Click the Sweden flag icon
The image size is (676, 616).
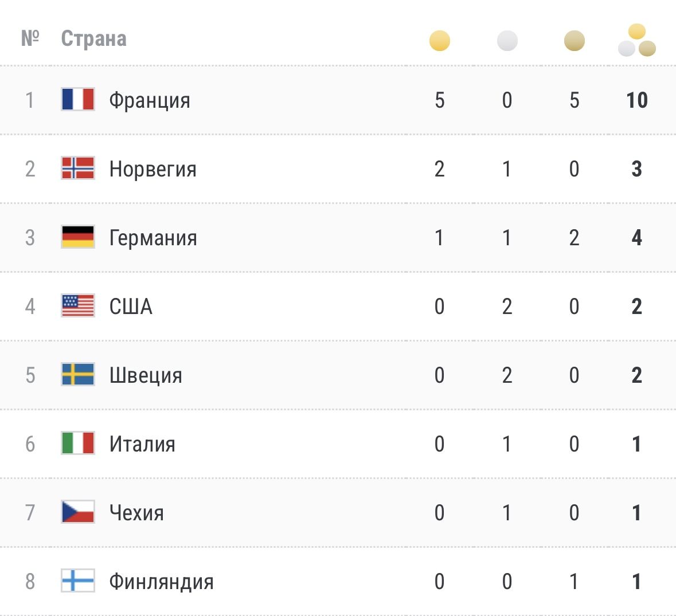[78, 374]
